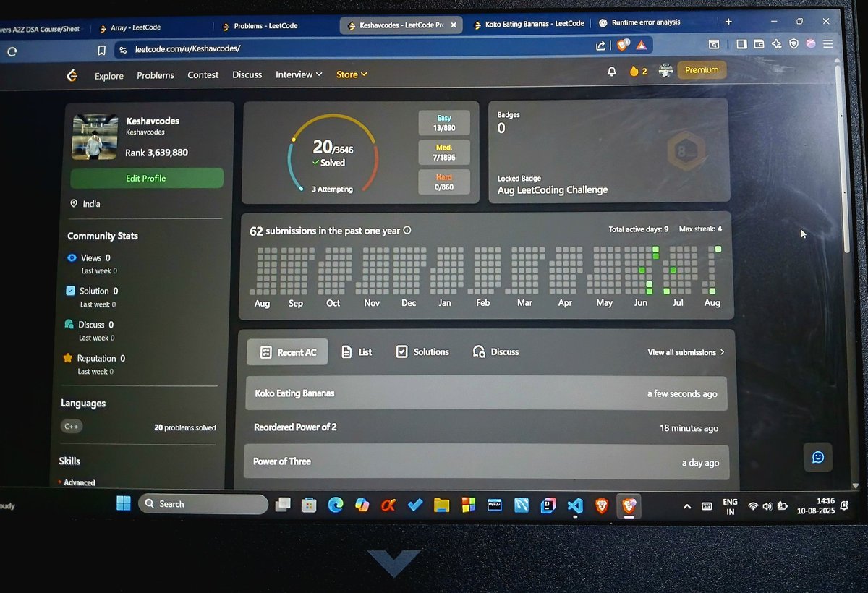
Task: Open the Koko Eating Bananas submission
Action: [x=486, y=393]
